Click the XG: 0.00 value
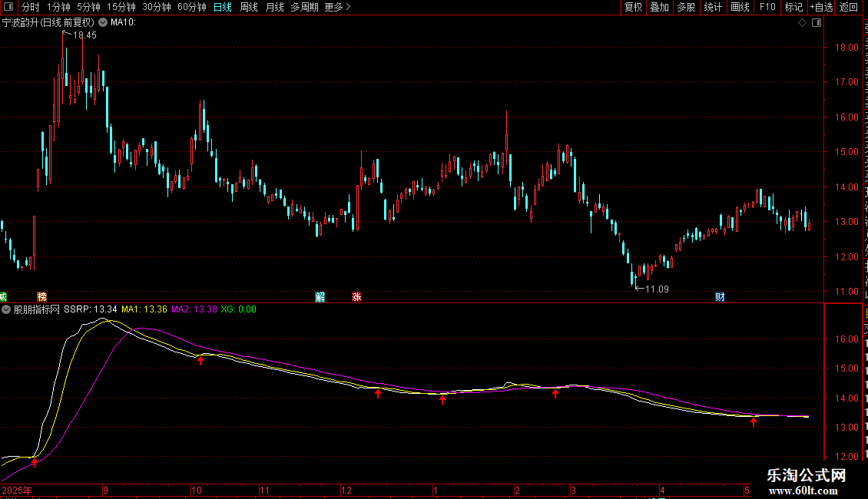868x499 pixels. coord(239,309)
